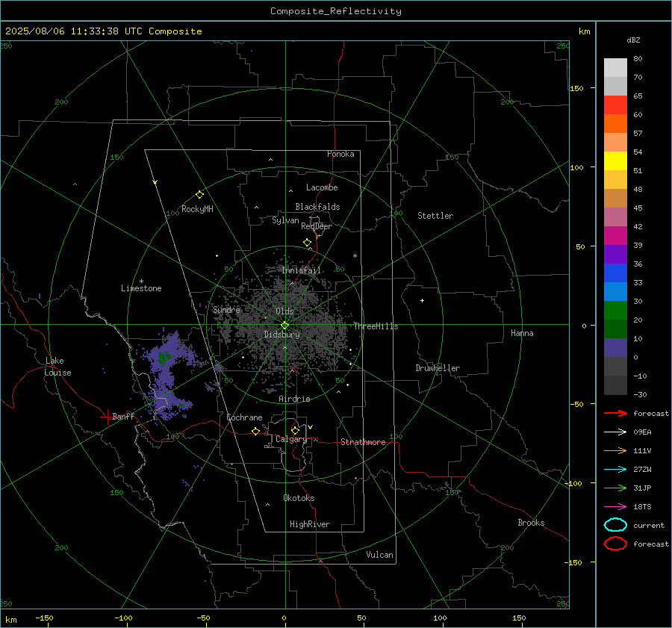Image resolution: width=672 pixels, height=628 pixels.
Task: Click the Lacombe label
Action: pyautogui.click(x=322, y=187)
